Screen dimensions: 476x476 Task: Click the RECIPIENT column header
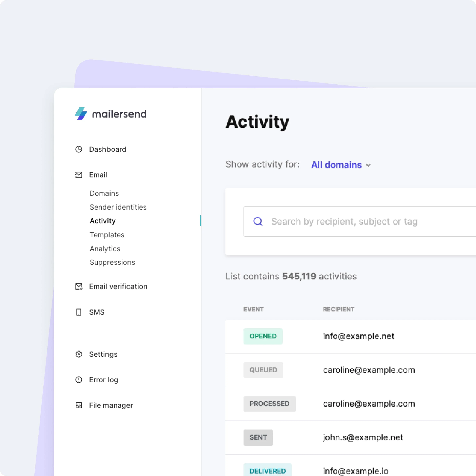(338, 309)
